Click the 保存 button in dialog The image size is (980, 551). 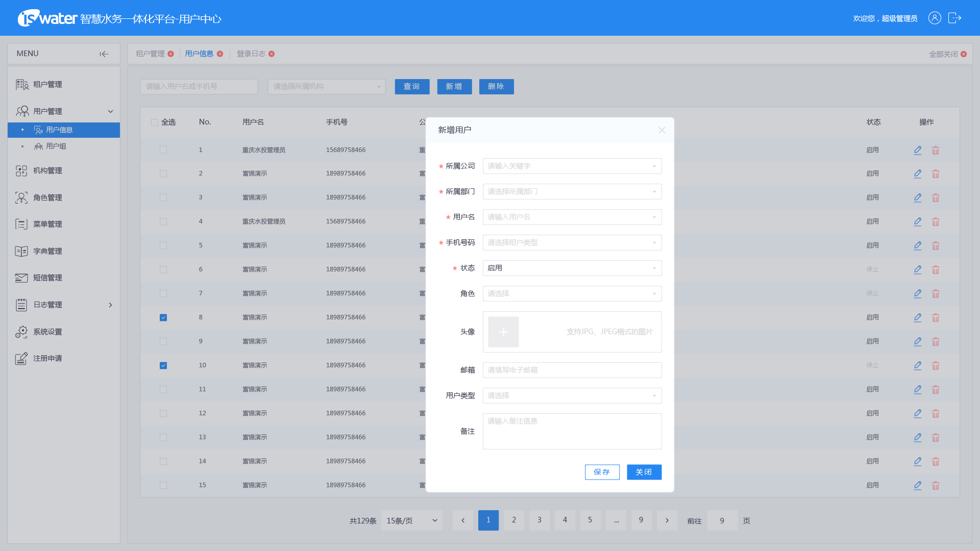pos(602,472)
